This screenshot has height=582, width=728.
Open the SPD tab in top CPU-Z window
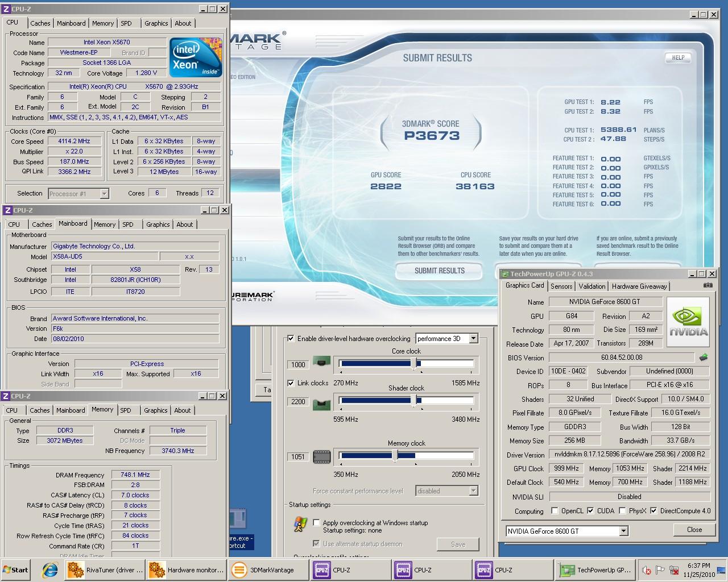126,23
